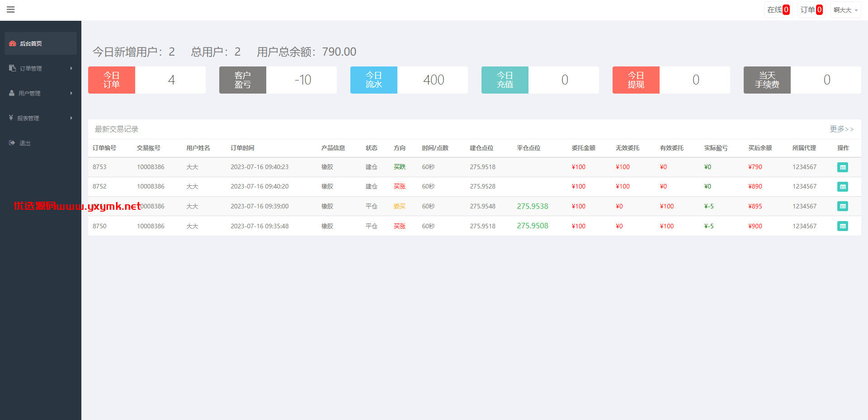
Task: Click the dashboard icon beside 后台首页
Action: [x=13, y=43]
